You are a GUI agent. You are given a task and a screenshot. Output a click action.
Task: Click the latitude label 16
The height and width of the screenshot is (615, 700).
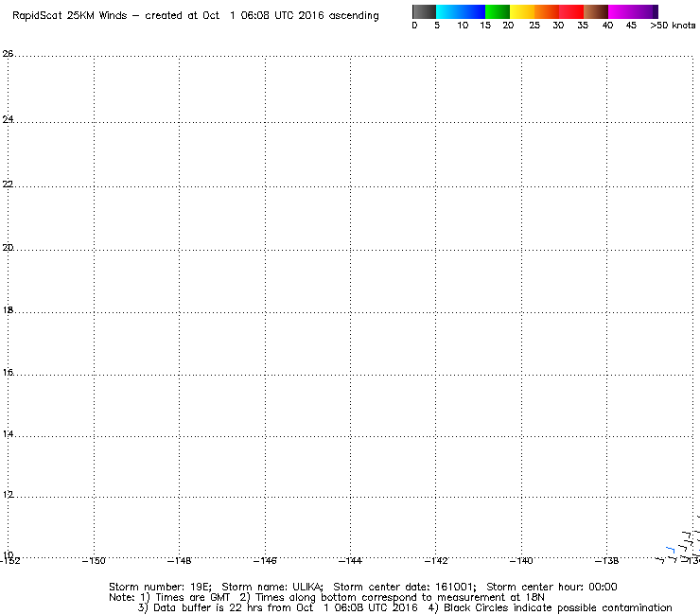(8, 372)
